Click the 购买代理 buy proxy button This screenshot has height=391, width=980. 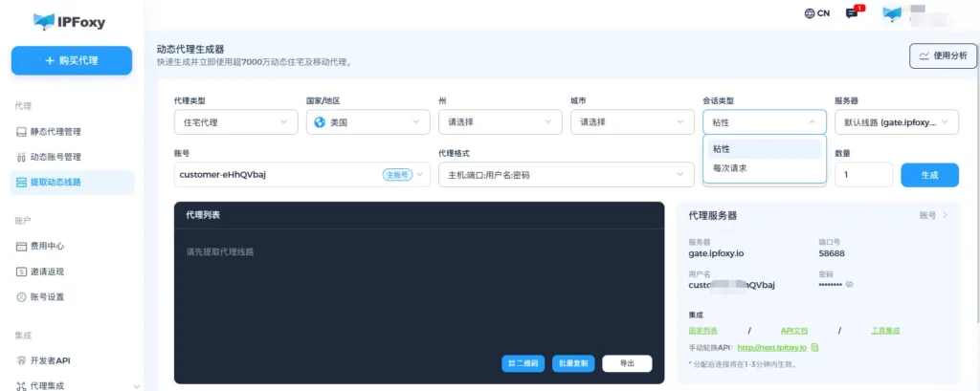pos(72,60)
